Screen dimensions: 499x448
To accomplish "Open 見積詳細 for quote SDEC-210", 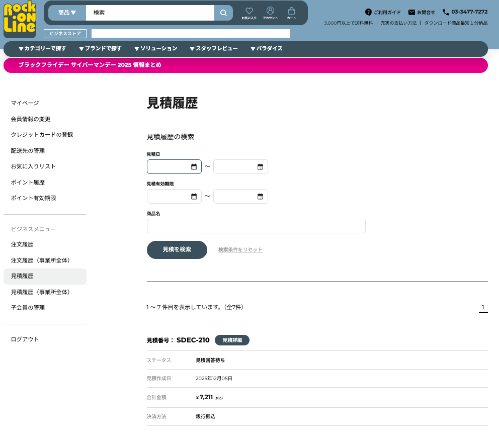I will point(232,340).
